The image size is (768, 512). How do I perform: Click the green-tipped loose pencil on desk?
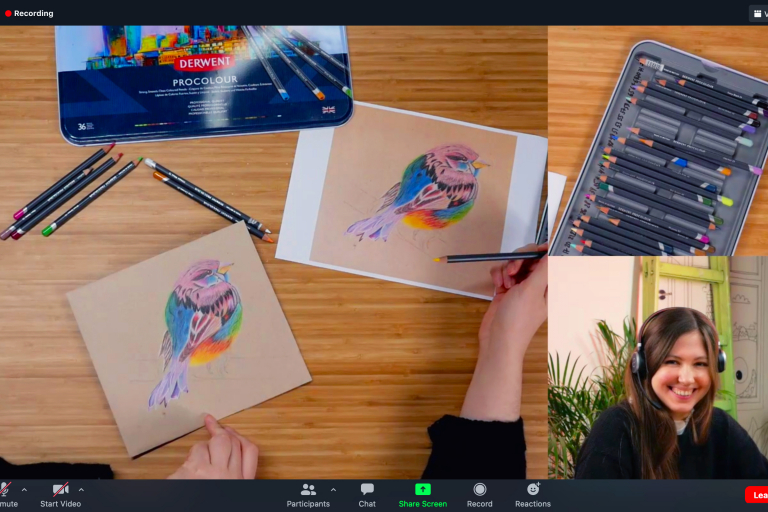pyautogui.click(x=90, y=200)
